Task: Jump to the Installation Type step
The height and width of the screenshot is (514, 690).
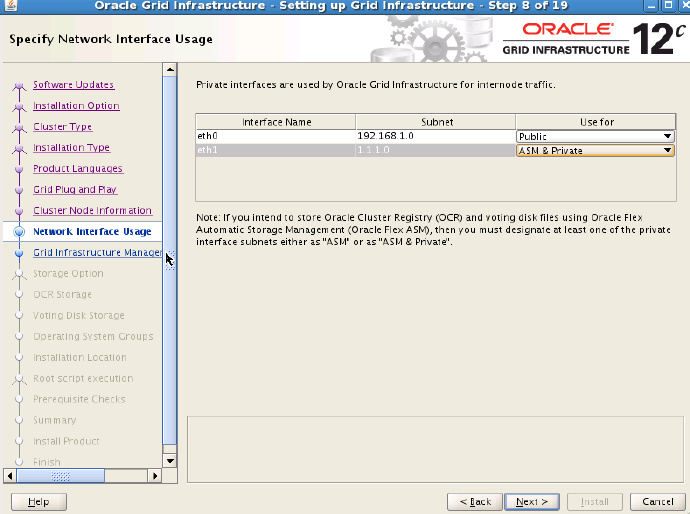Action: click(71, 147)
